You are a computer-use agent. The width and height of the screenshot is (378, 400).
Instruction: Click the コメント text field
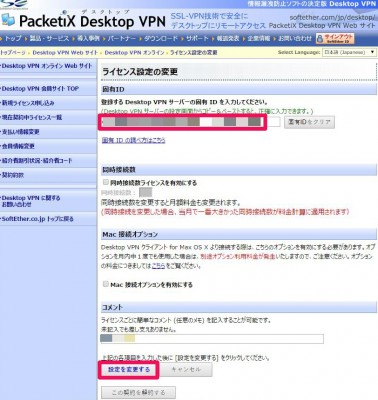(212, 339)
